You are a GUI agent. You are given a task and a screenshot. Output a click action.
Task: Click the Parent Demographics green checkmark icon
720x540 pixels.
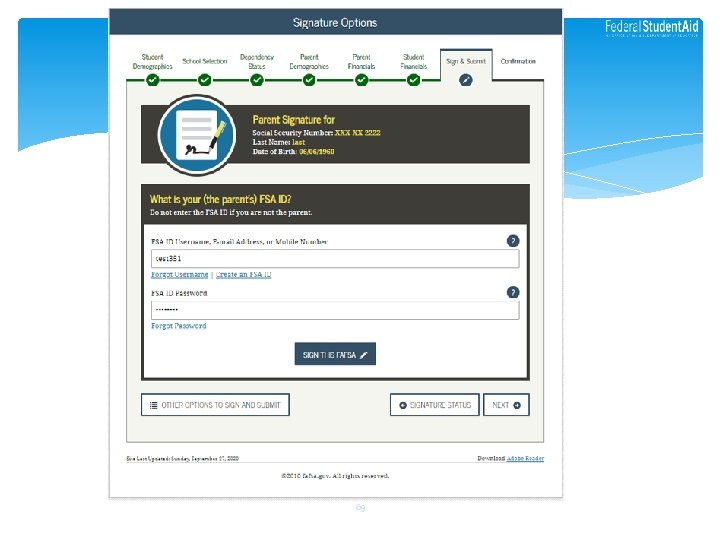pos(309,80)
